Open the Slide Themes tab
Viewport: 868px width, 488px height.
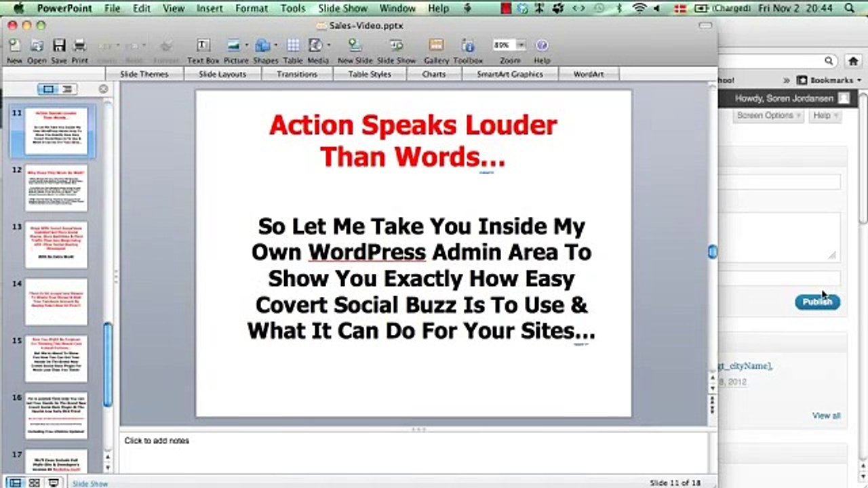pos(144,74)
